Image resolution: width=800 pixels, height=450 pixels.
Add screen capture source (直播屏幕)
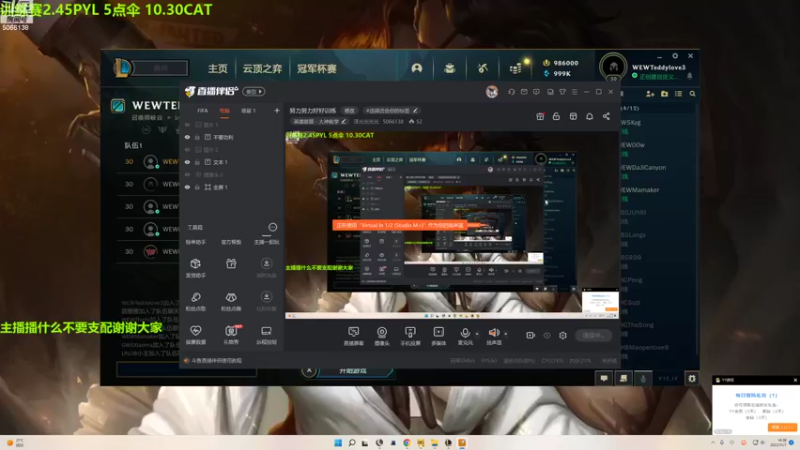pos(354,336)
